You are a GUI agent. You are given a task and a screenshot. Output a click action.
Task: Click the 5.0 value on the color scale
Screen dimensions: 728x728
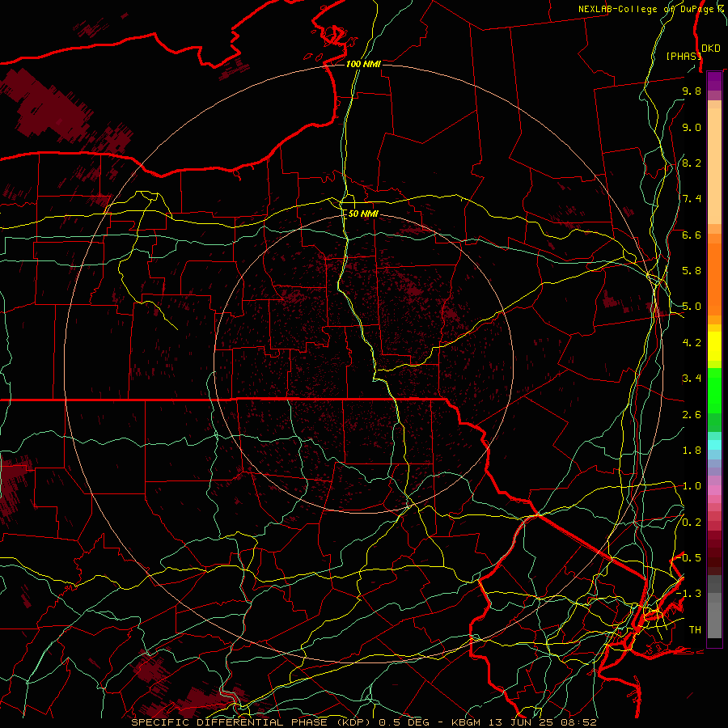(x=692, y=307)
